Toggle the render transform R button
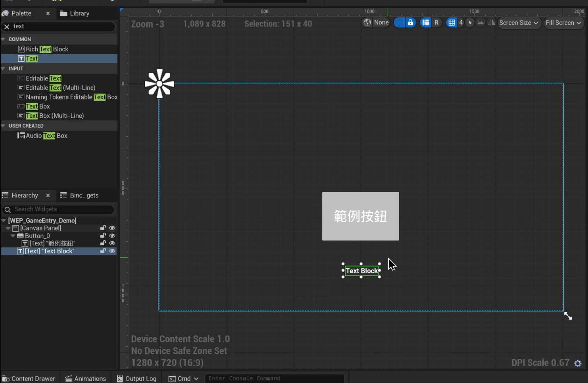Screen dimensions: 588x383 436,23
